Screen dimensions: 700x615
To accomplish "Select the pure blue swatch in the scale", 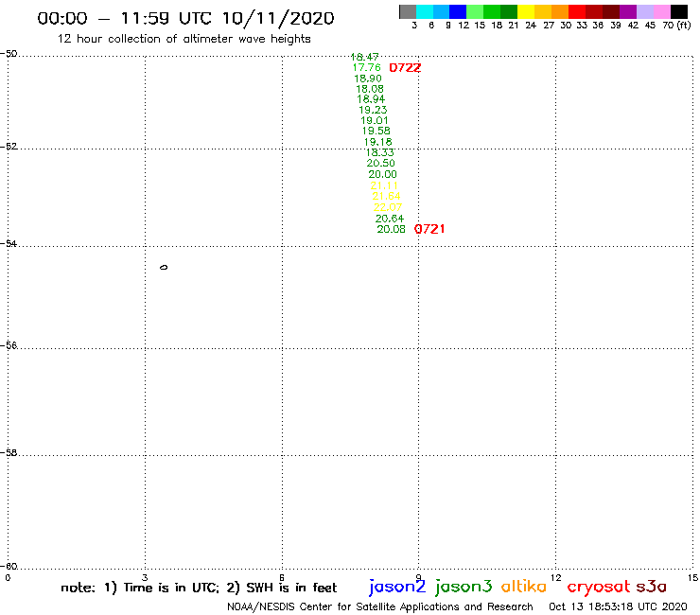I will tap(458, 11).
